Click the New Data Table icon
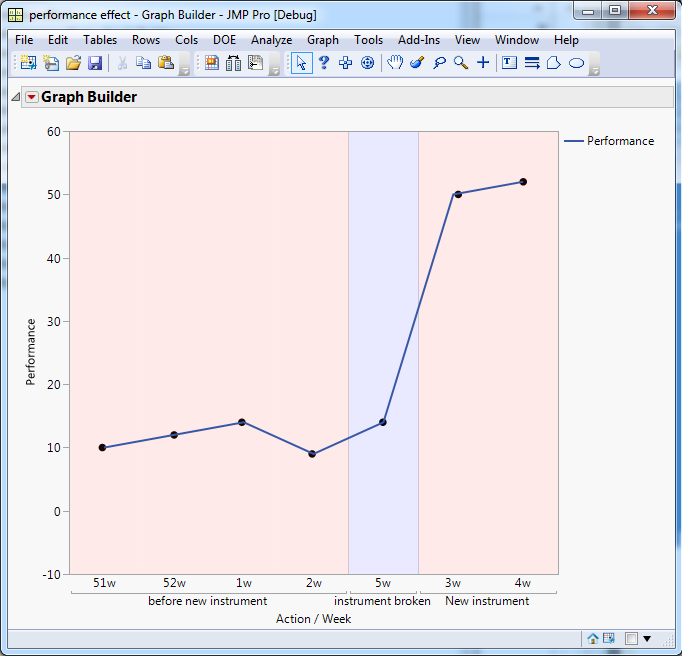 (x=29, y=63)
